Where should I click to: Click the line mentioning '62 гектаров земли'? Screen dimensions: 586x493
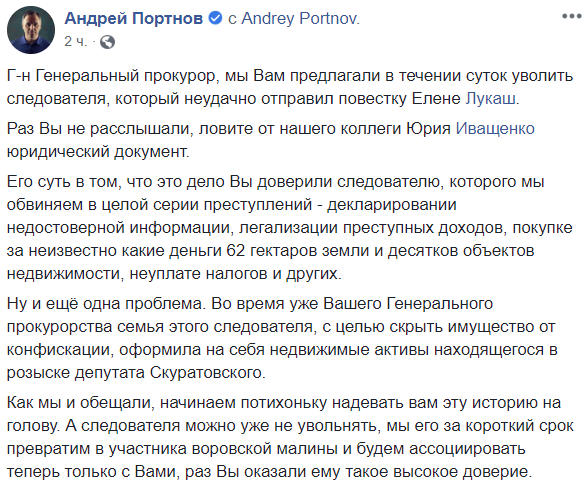click(271, 251)
